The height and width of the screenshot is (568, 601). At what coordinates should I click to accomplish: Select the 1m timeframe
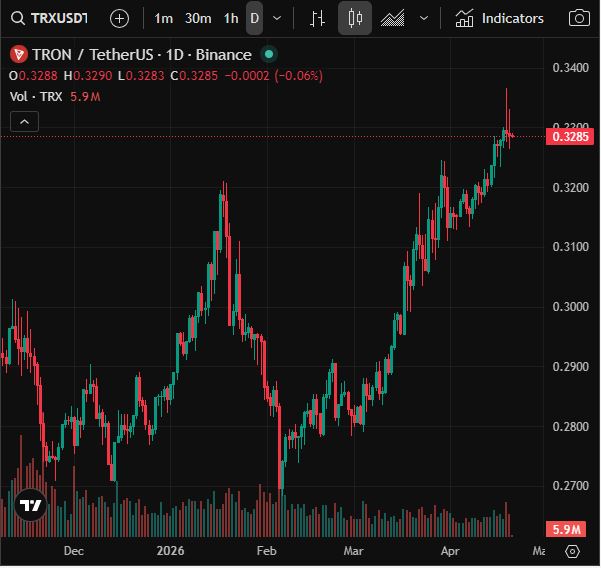(164, 18)
